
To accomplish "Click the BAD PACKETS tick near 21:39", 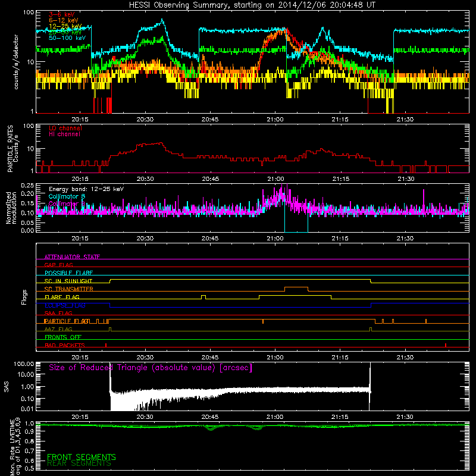I will click(445, 345).
